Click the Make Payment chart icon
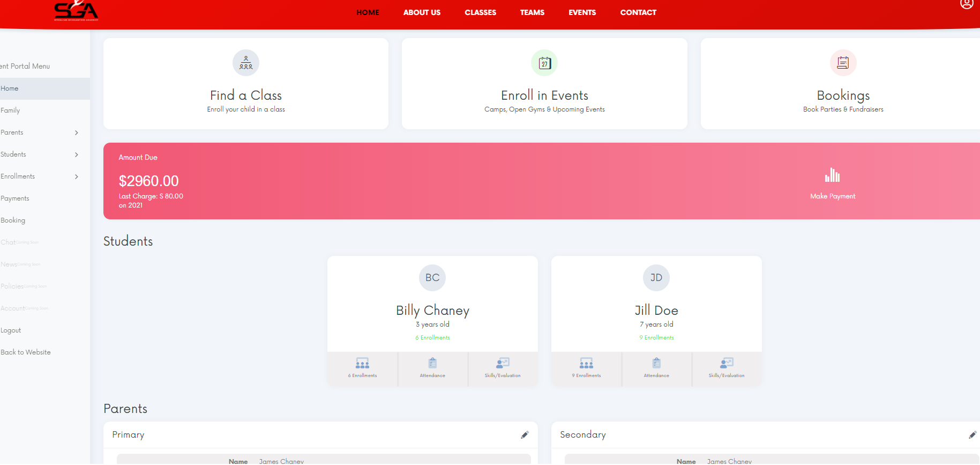 coord(832,175)
